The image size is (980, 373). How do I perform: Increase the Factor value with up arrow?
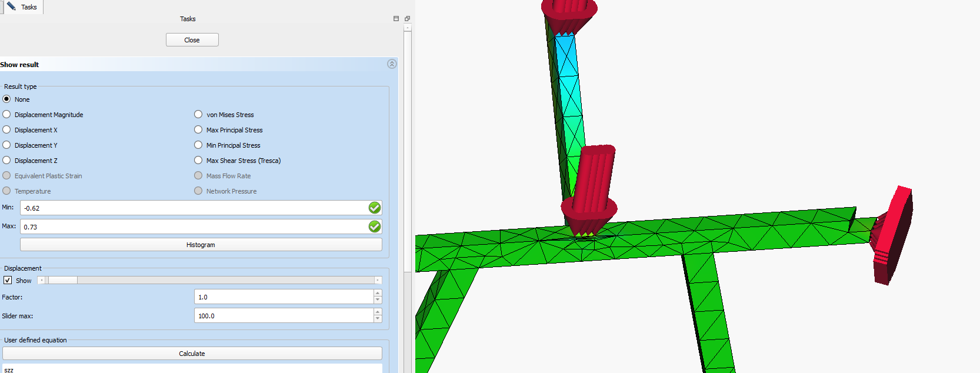pyautogui.click(x=378, y=294)
